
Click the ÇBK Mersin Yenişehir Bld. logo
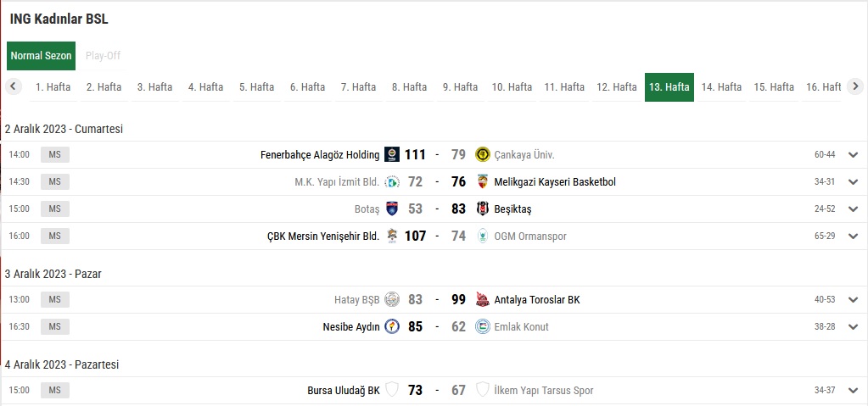click(392, 236)
